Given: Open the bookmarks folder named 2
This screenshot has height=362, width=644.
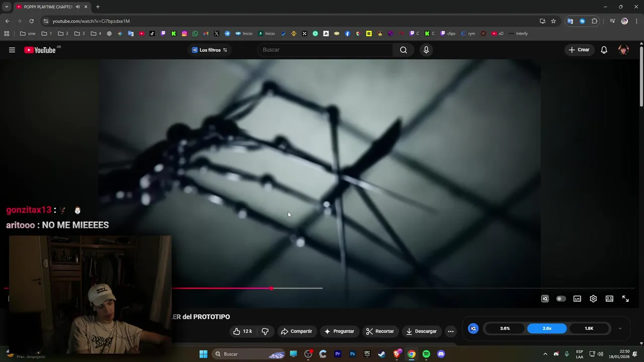Looking at the screenshot, I should [x=63, y=34].
